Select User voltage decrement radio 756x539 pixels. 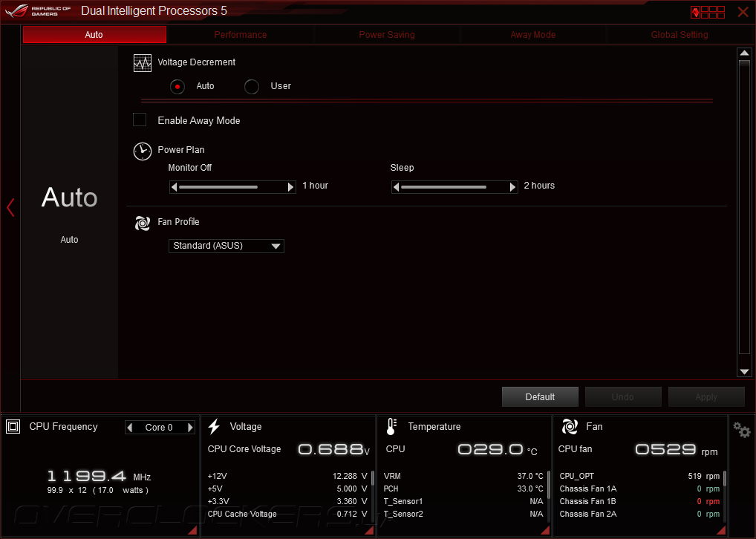(252, 87)
